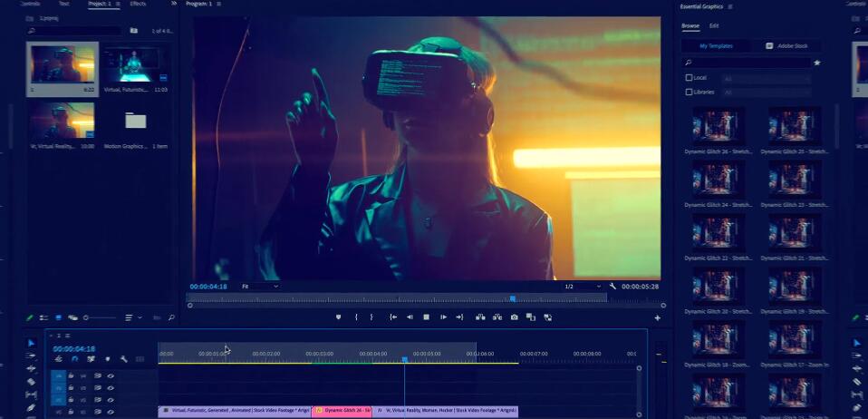The width and height of the screenshot is (868, 419).
Task: Toggle the eye visibility of top video track
Action: click(x=111, y=375)
